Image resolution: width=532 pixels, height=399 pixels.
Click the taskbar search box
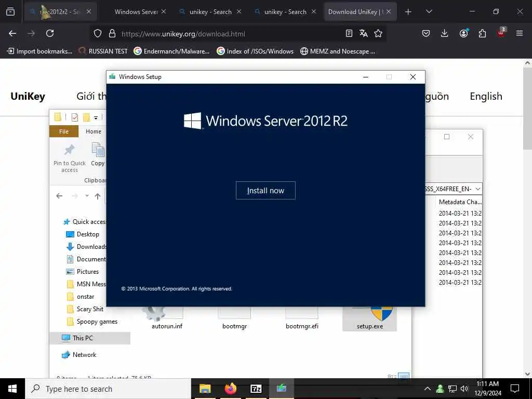[x=108, y=389]
